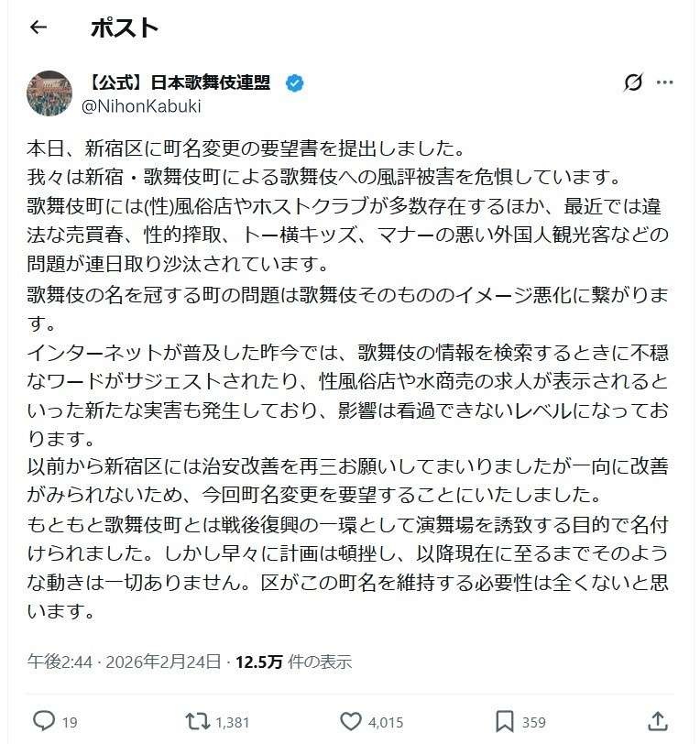Viewport: 700px width, 744px height.
Task: Click the ポスト header title
Action: 125,27
